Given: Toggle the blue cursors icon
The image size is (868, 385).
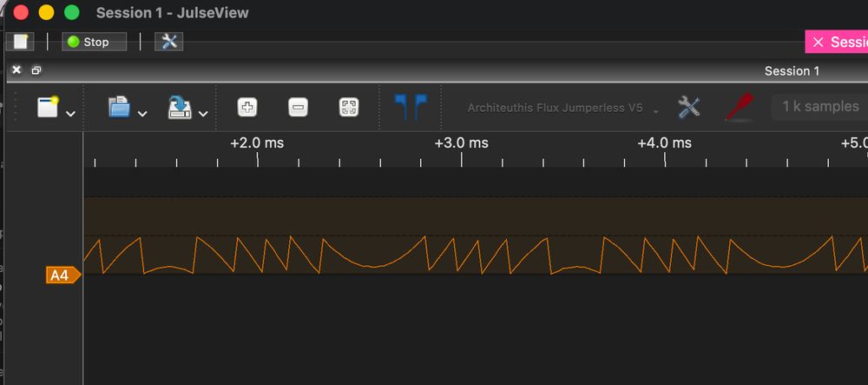Looking at the screenshot, I should (x=411, y=107).
